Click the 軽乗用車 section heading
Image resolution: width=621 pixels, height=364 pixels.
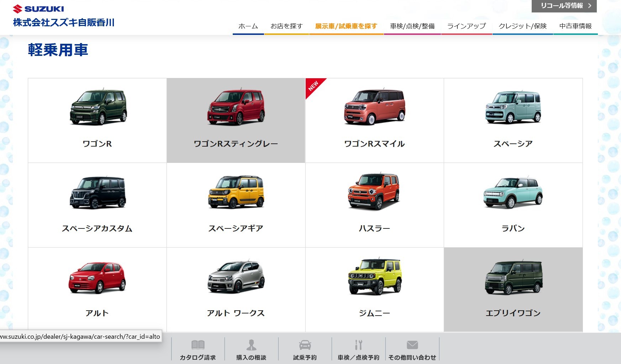58,50
